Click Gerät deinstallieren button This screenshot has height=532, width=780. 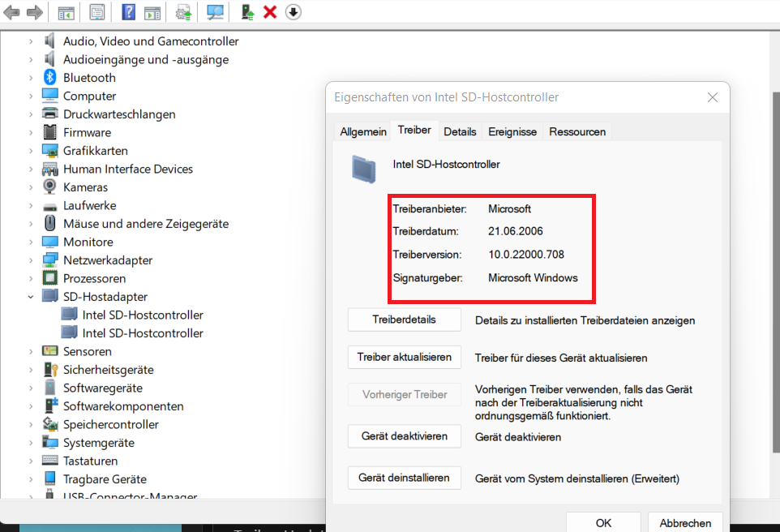405,478
